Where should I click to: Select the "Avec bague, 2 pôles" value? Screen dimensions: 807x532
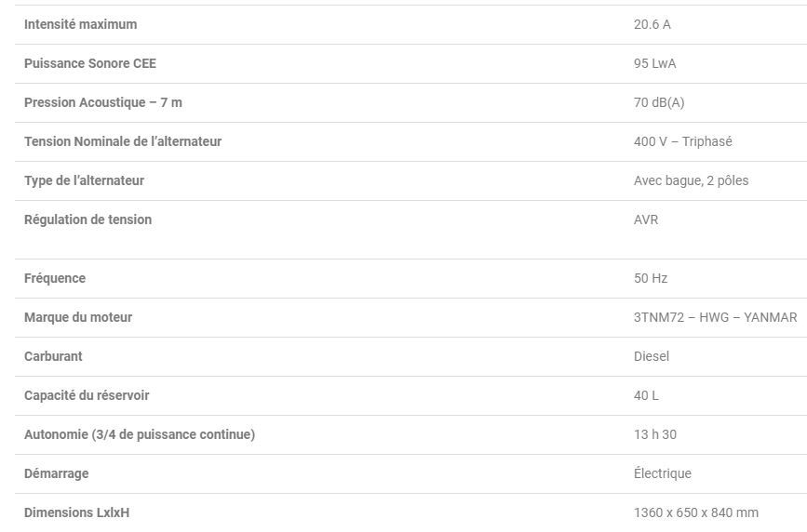coord(691,180)
